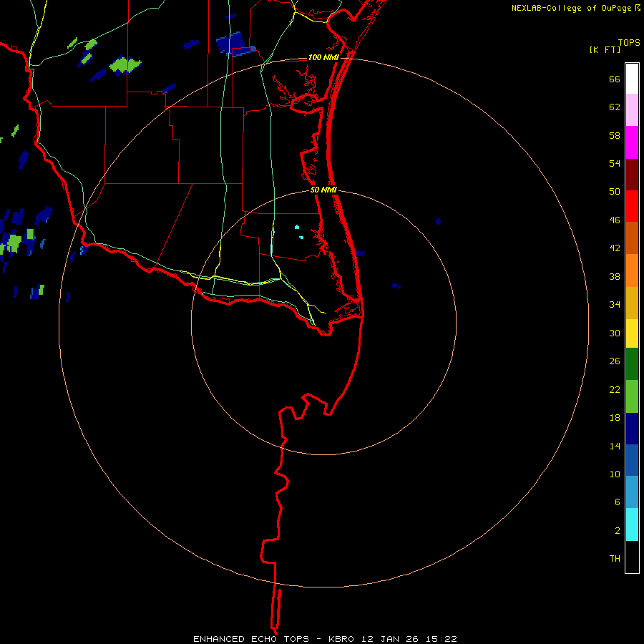Click the 14 scale label
The height and width of the screenshot is (644, 644).
(615, 446)
